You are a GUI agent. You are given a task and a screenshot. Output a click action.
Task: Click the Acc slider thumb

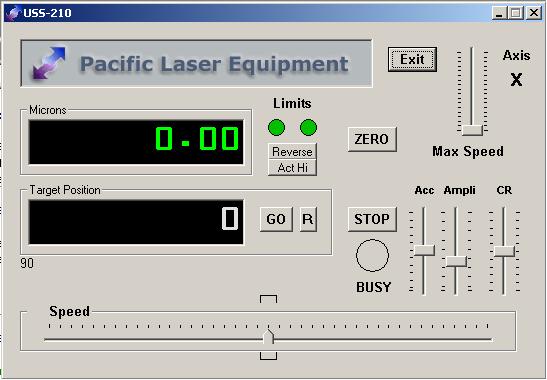coord(424,251)
